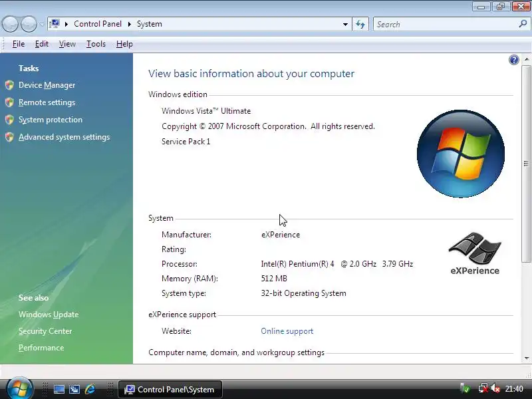
Task: Open the Edit menu
Action: click(42, 44)
